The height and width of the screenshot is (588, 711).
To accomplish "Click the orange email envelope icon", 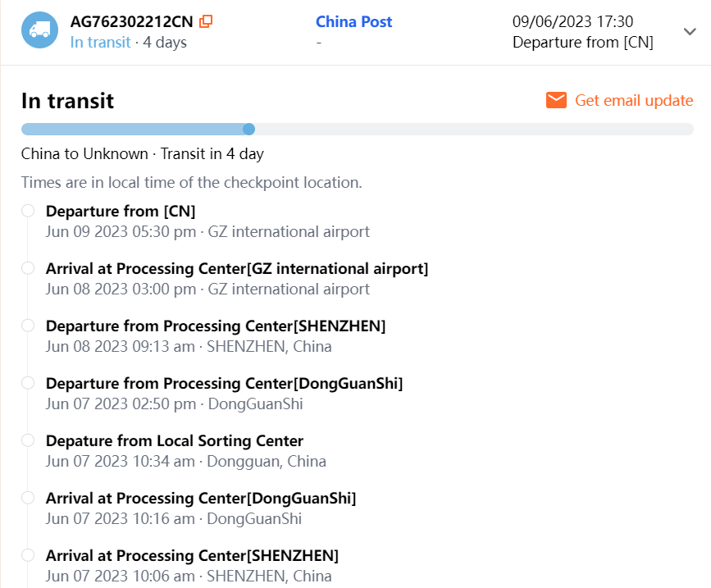I will click(556, 100).
